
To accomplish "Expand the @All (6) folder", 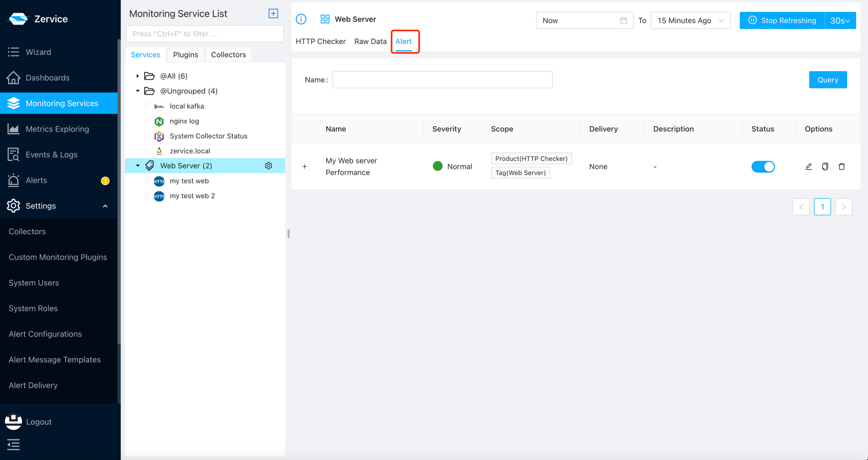I will (x=138, y=76).
